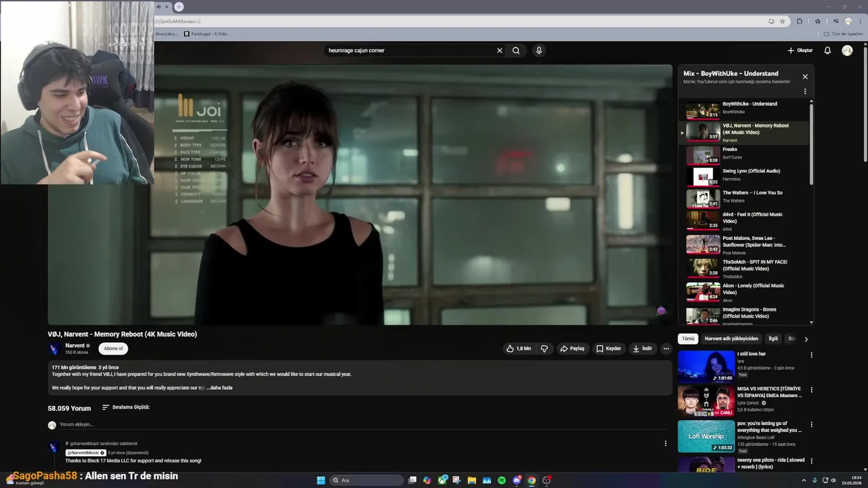The height and width of the screenshot is (488, 868).
Task: Open File Explorer from the taskbar
Action: point(472,480)
